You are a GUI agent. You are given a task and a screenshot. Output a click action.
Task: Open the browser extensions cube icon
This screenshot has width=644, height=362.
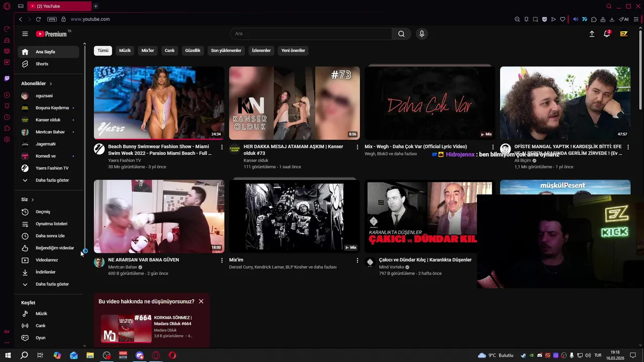click(x=594, y=19)
